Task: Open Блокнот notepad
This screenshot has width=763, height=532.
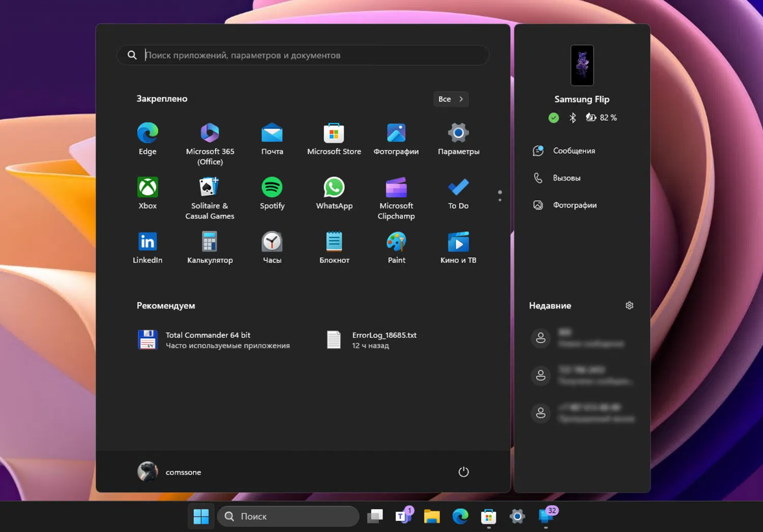Action: pos(334,248)
